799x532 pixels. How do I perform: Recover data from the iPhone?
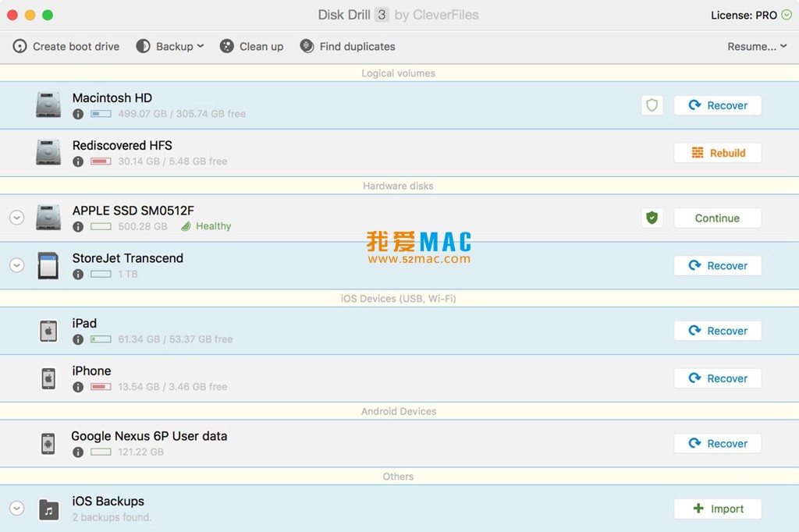pyautogui.click(x=718, y=378)
